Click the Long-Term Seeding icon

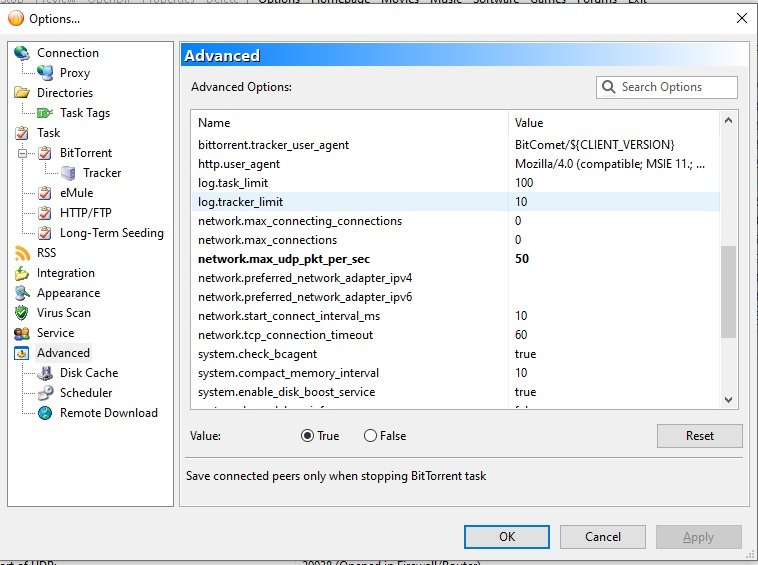click(x=45, y=233)
